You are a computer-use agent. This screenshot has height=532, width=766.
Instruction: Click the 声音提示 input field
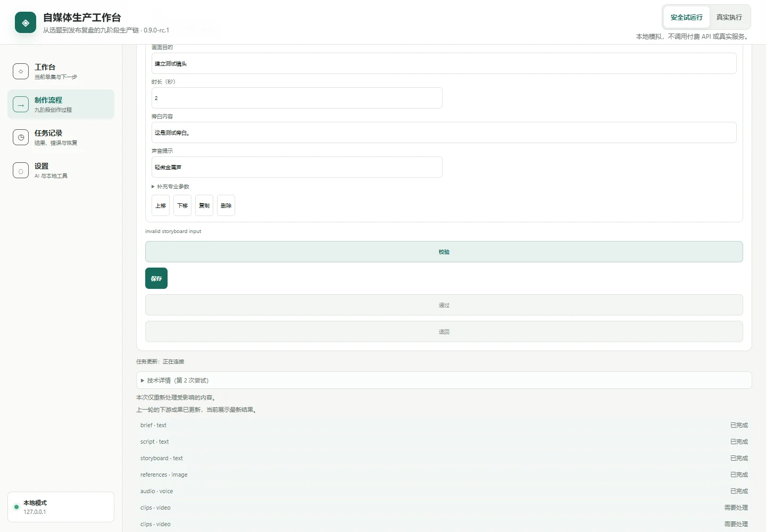(297, 167)
